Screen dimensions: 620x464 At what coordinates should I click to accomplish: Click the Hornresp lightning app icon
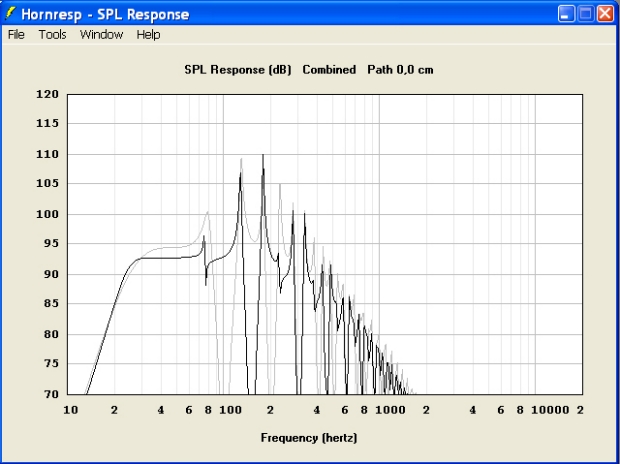[x=10, y=14]
